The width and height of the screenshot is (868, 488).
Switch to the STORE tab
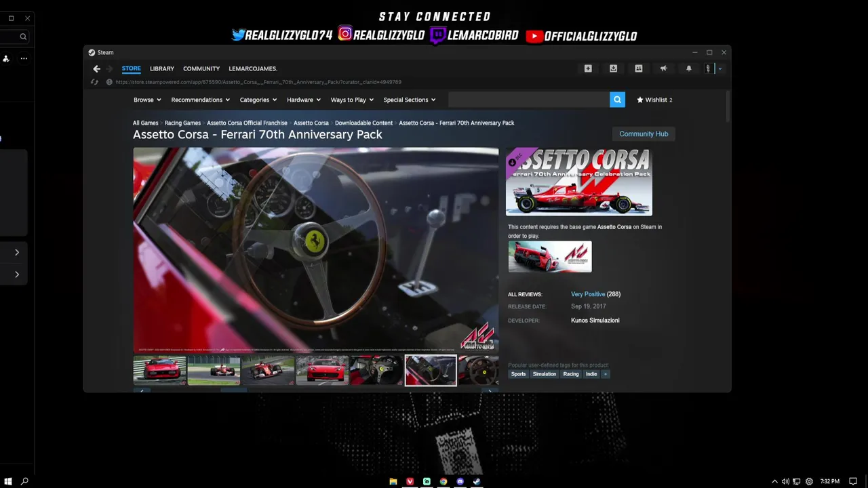(x=132, y=68)
